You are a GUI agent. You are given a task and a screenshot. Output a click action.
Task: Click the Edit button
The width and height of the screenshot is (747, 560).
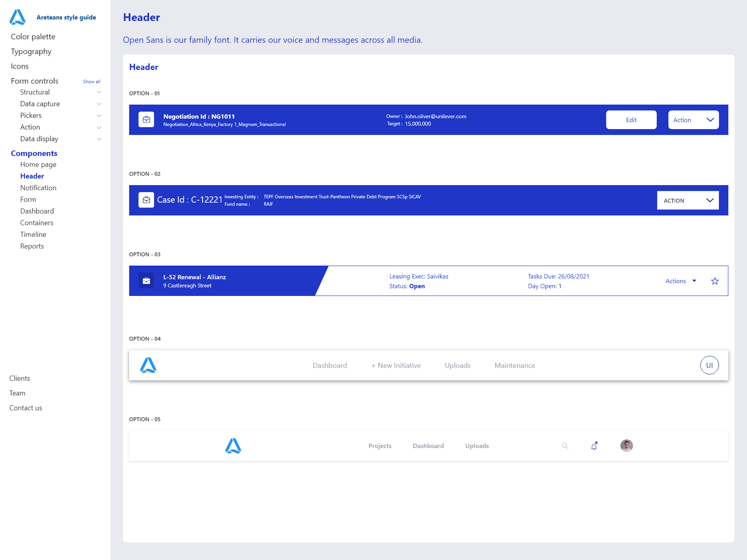click(x=631, y=120)
